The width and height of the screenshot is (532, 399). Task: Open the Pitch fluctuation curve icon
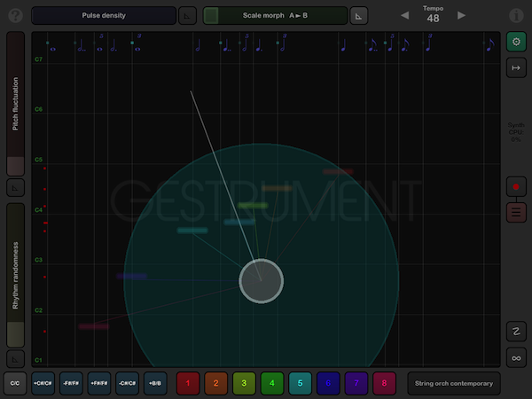click(15, 188)
